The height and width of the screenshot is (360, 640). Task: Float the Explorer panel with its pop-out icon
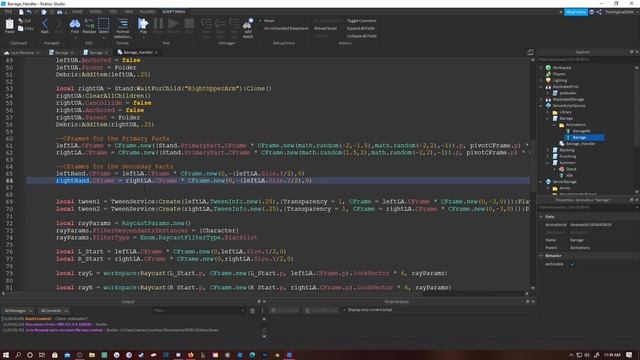pyautogui.click(x=631, y=52)
